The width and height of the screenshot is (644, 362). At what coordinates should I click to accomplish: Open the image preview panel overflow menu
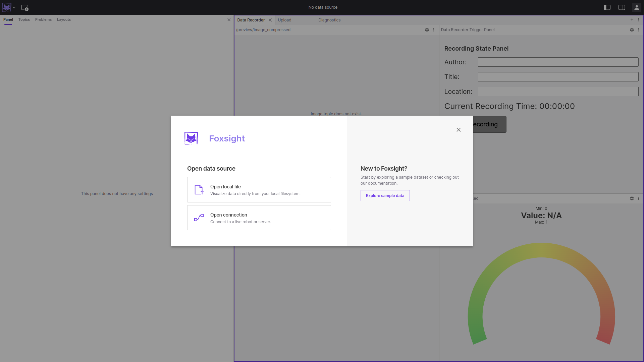coord(434,30)
